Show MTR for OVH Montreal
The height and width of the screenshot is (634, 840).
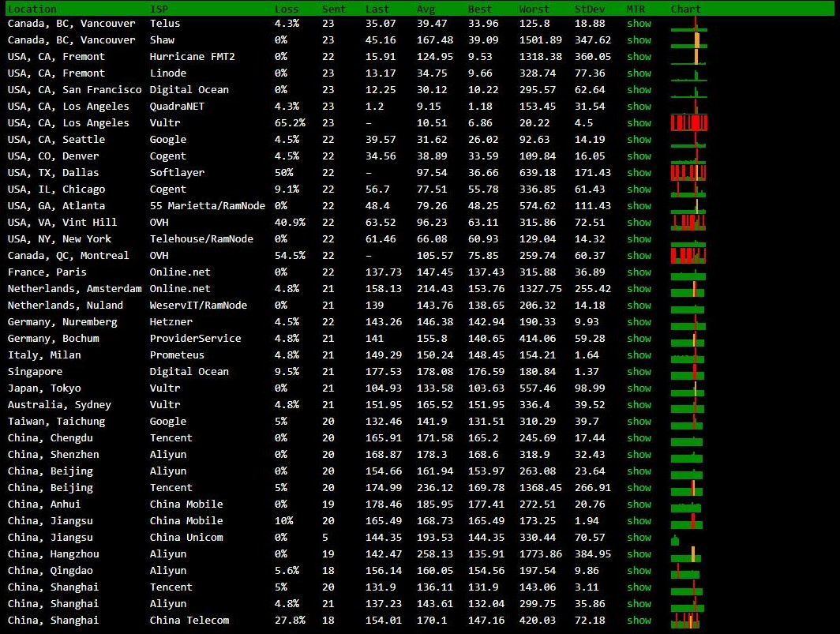click(x=639, y=256)
